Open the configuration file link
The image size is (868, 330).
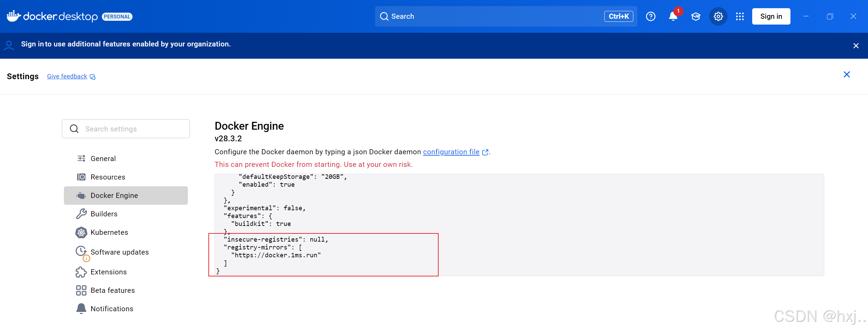451,152
